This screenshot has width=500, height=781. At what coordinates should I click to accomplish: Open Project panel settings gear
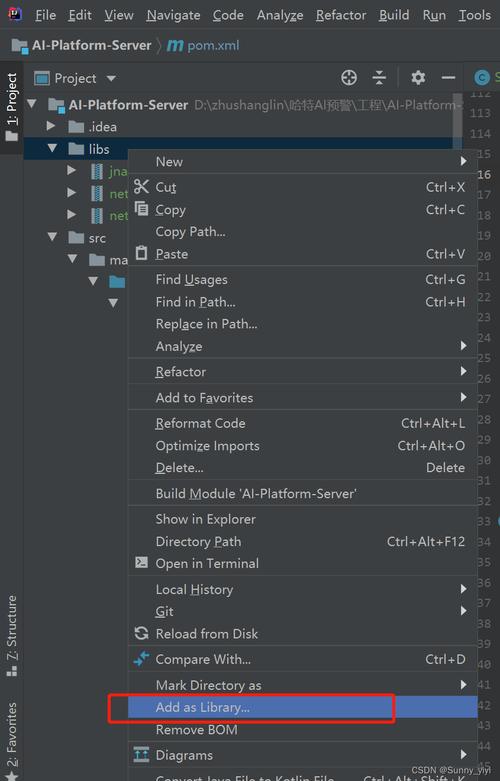[418, 78]
